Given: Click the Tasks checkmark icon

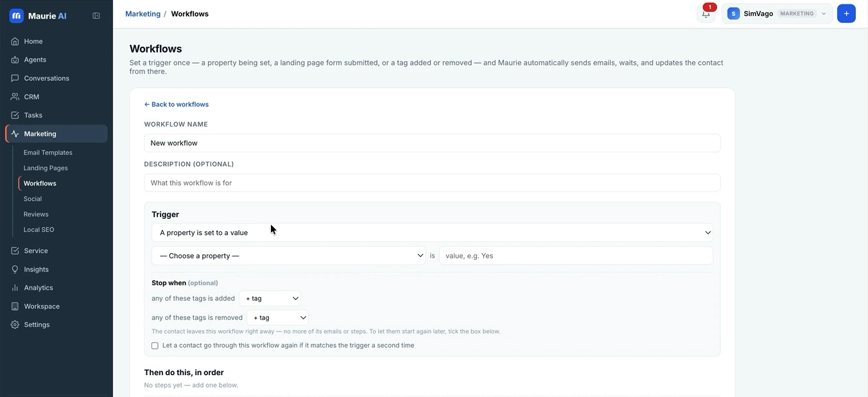Looking at the screenshot, I should [15, 116].
